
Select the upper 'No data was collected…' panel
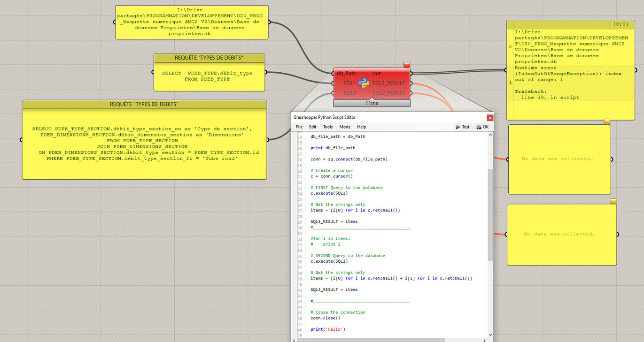559,159
